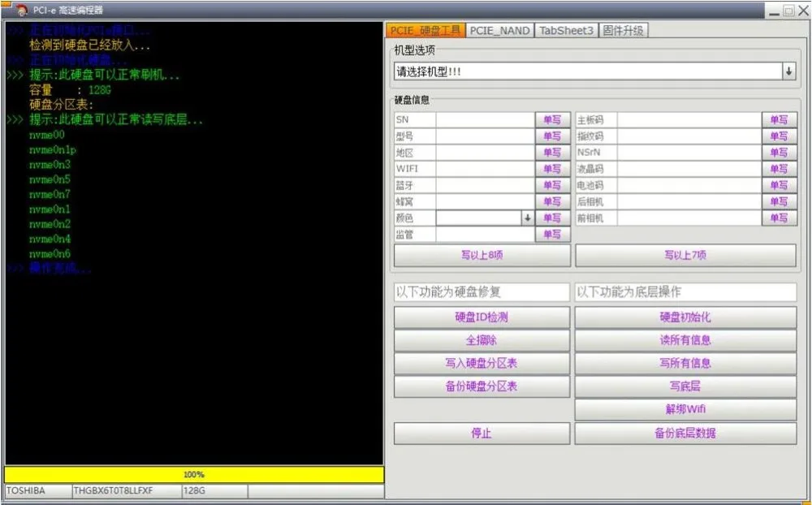This screenshot has height=505, width=812.
Task: Focus the NSrN input field
Action: pyautogui.click(x=689, y=153)
